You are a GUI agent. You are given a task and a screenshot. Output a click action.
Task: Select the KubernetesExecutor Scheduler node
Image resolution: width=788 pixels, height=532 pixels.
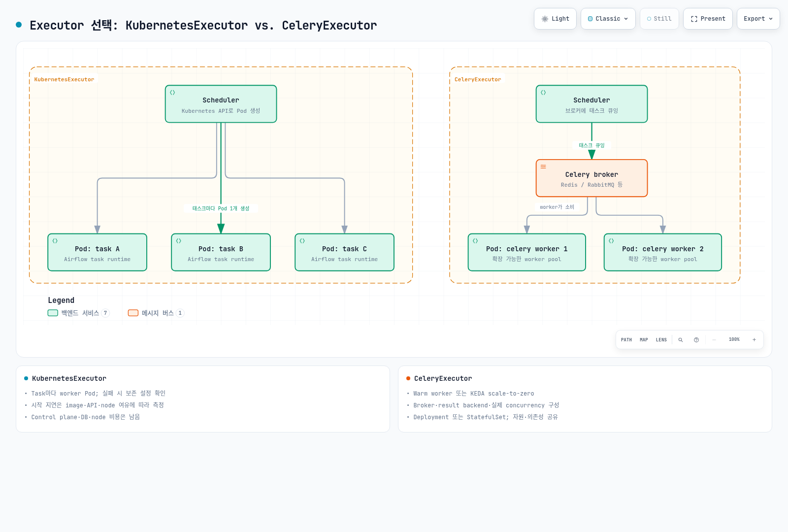pos(221,104)
